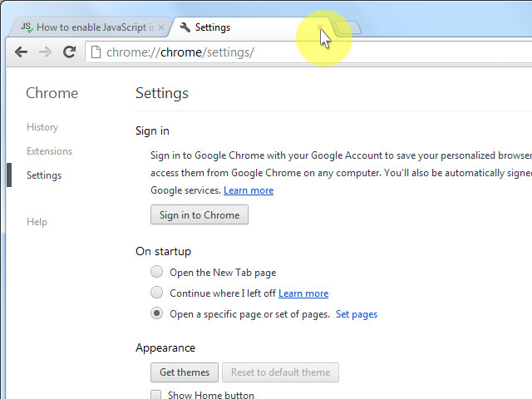The image size is (532, 399).
Task: Reload the current page
Action: pos(70,52)
